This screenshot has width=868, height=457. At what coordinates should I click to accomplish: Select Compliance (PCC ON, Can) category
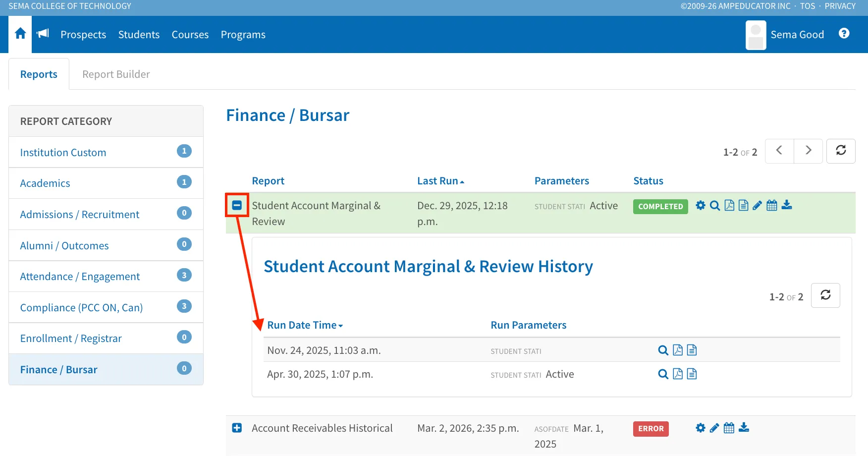click(106, 307)
